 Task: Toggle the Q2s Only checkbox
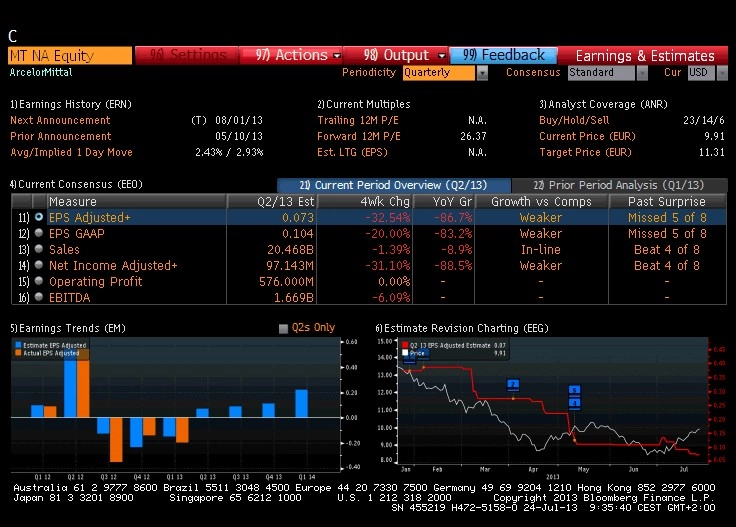pos(283,328)
